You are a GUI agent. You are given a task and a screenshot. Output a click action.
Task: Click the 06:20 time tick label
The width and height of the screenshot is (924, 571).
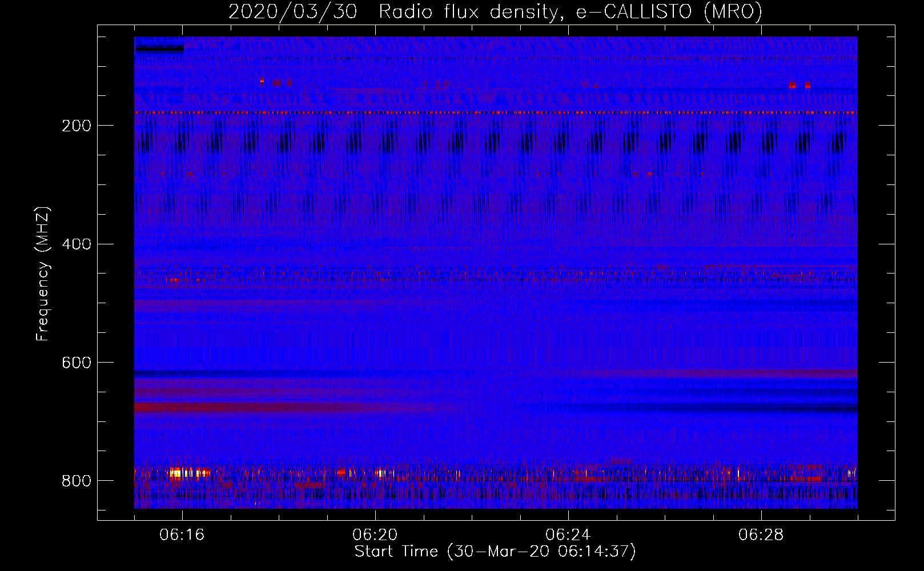coord(375,535)
